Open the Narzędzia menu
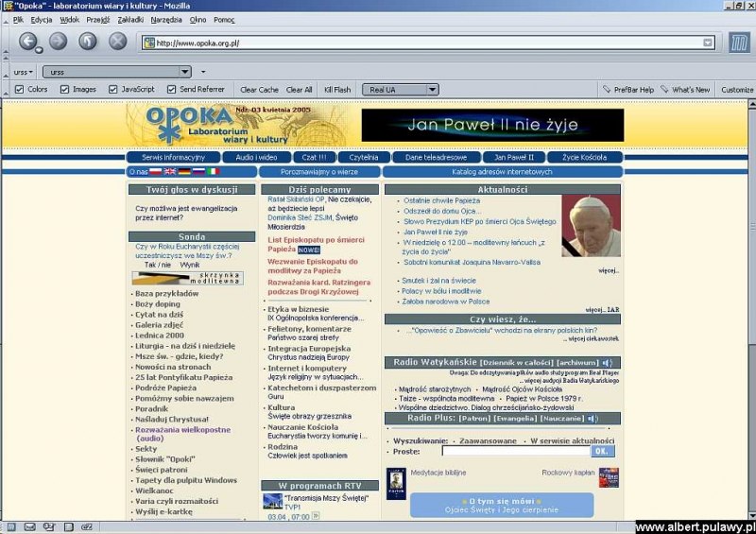 [166, 20]
